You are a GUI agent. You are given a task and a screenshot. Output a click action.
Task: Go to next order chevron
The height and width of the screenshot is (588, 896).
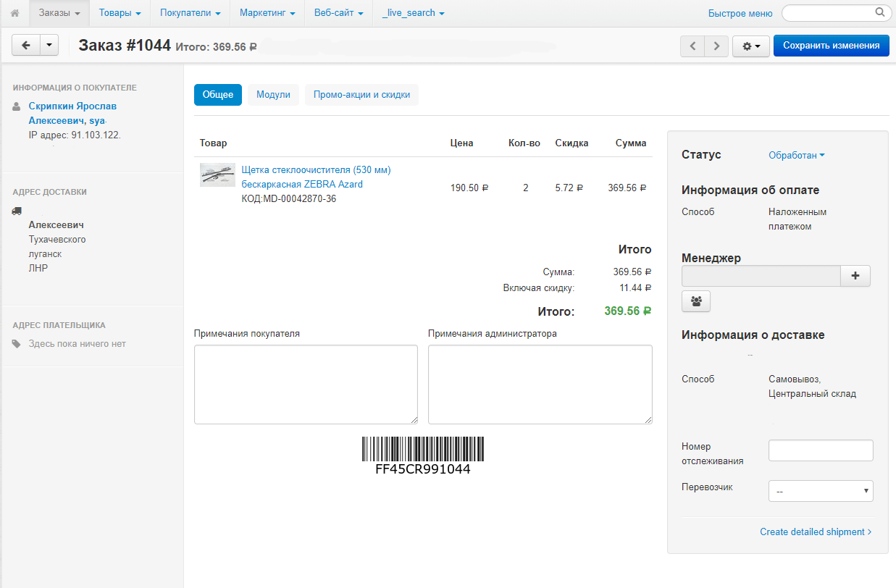click(716, 46)
